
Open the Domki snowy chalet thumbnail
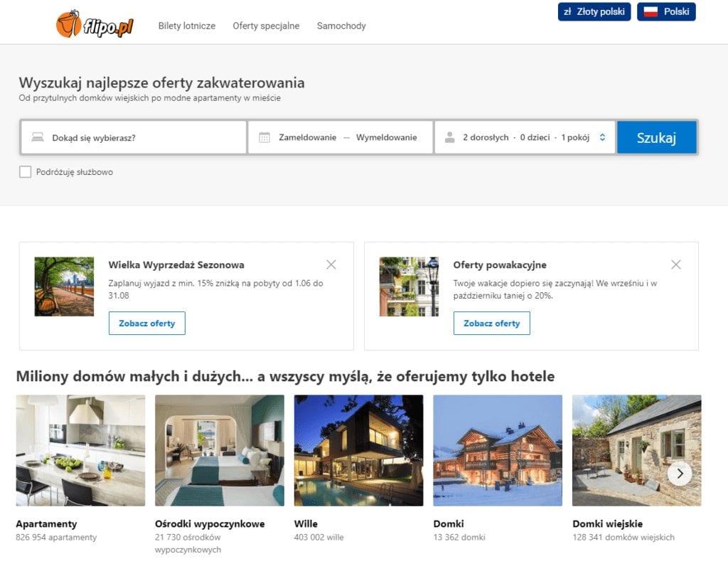coord(498,451)
